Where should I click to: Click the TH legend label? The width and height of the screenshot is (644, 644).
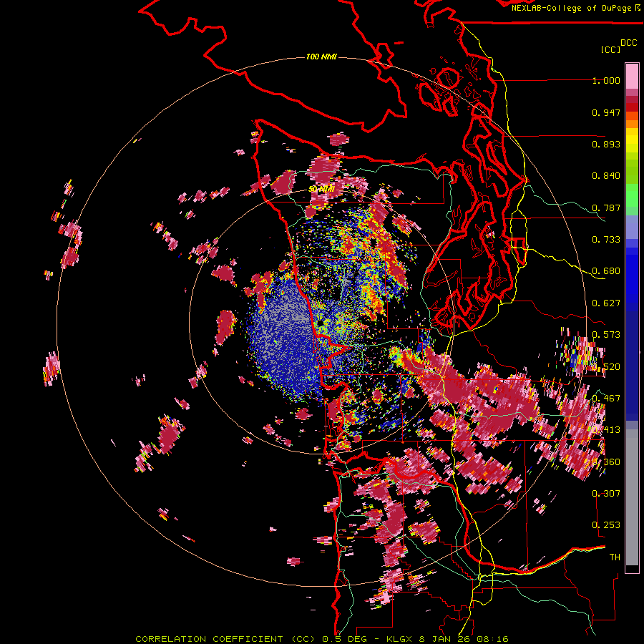tap(615, 557)
